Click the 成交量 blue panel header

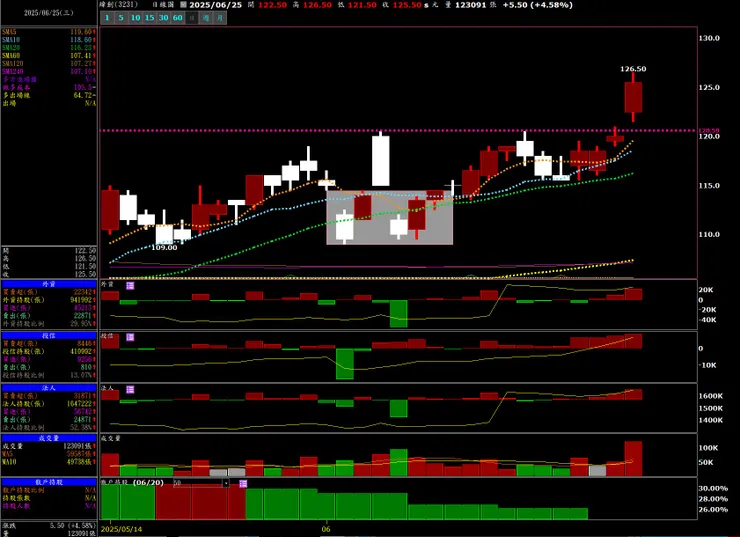click(x=49, y=438)
